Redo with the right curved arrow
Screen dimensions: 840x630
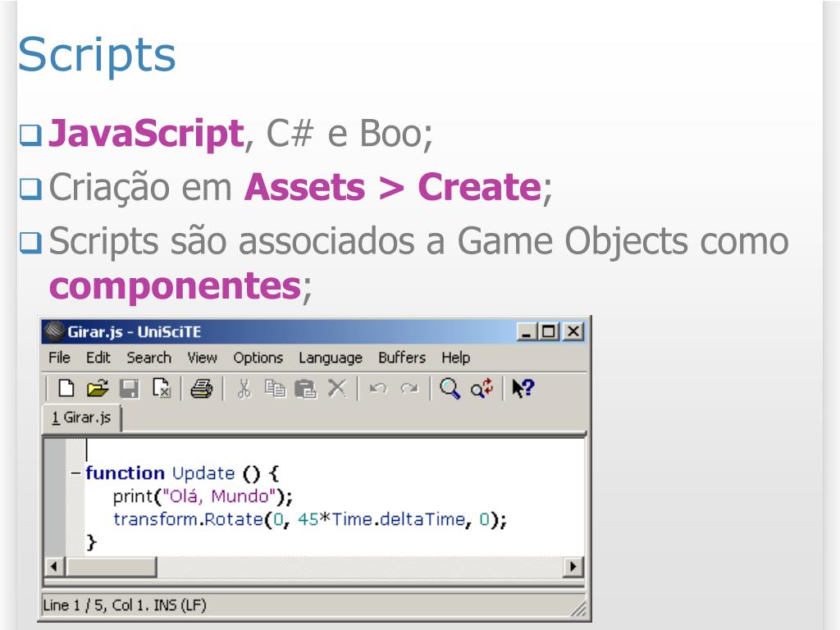tap(410, 388)
